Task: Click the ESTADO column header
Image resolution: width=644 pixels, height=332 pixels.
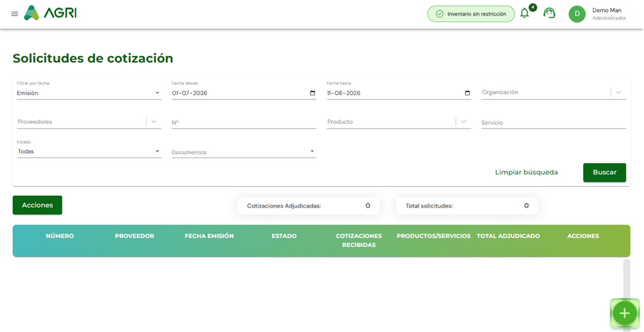Action: (x=284, y=236)
